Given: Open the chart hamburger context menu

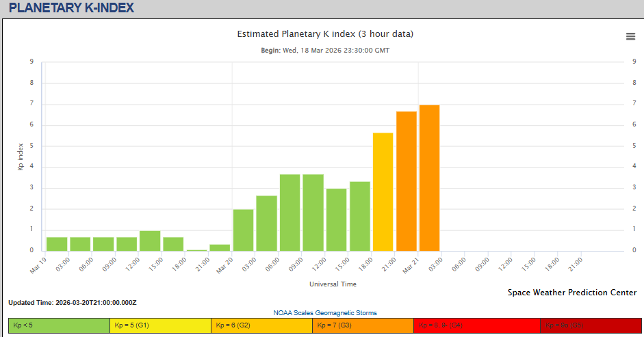Looking at the screenshot, I should coord(630,36).
